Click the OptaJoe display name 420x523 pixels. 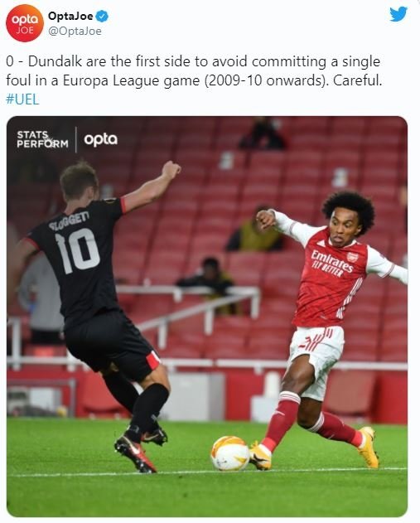point(70,16)
